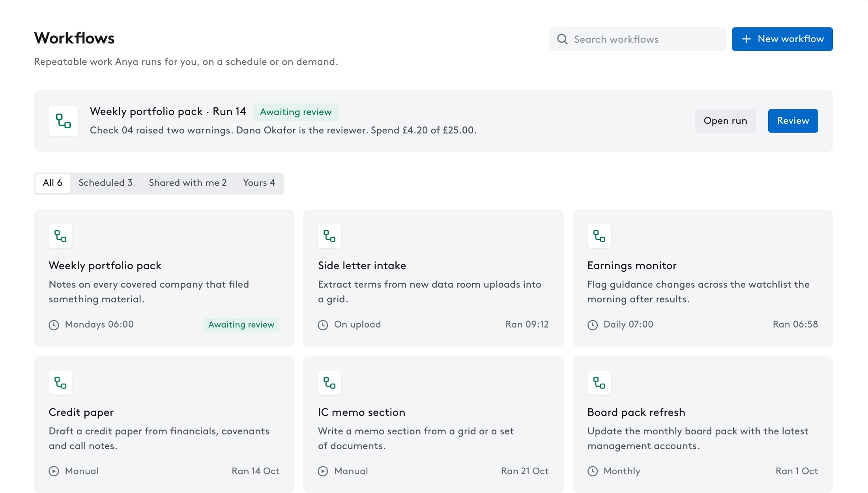
Task: Click the workflow icon in the Run 14 banner
Action: (63, 121)
